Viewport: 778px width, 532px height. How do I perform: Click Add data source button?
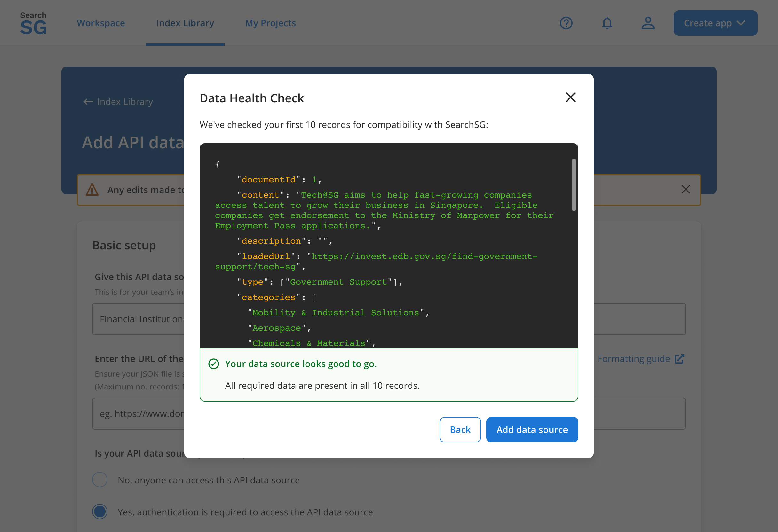coord(532,430)
